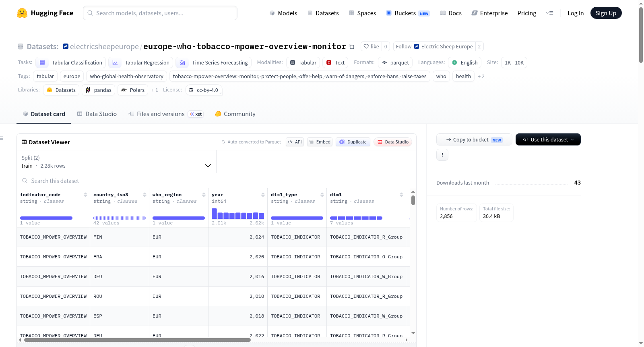The width and height of the screenshot is (644, 347).
Task: Click the Duplicate button
Action: (x=353, y=142)
